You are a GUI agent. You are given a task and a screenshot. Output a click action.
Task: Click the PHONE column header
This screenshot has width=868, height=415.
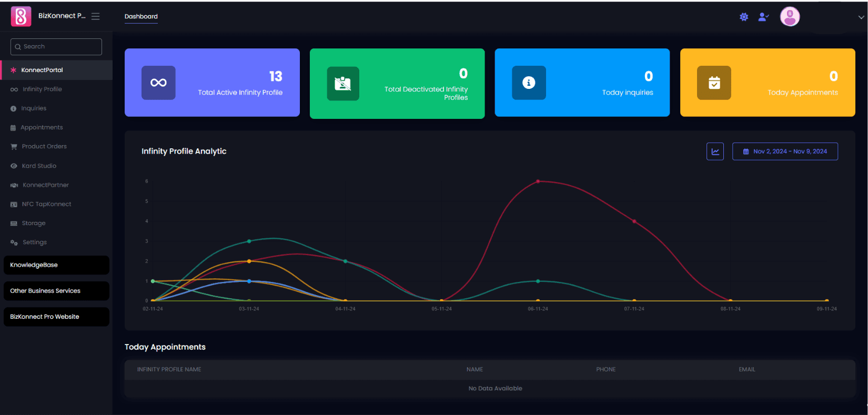[x=606, y=370]
